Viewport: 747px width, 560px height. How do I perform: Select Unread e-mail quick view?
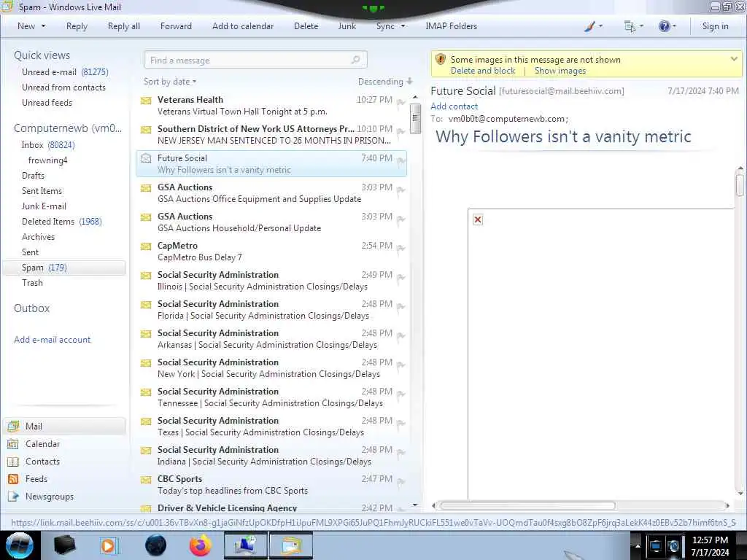(65, 72)
